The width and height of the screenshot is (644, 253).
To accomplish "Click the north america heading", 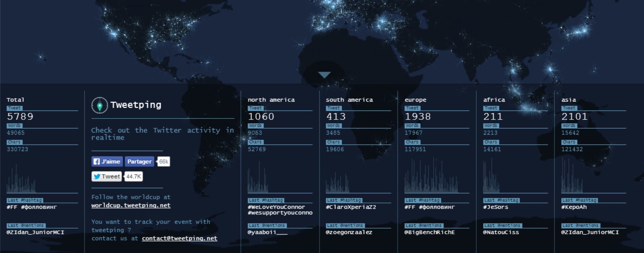I will tap(271, 100).
